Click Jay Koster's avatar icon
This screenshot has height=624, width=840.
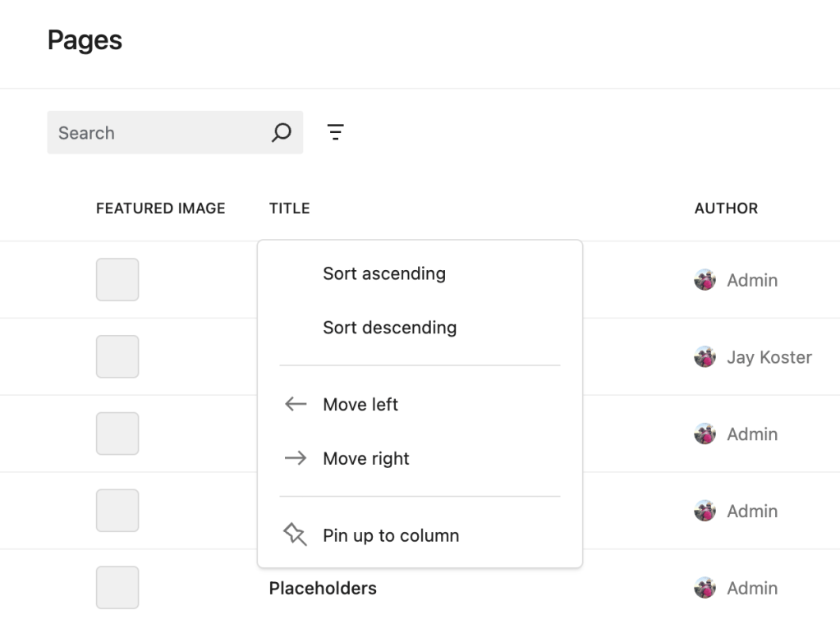click(x=705, y=357)
